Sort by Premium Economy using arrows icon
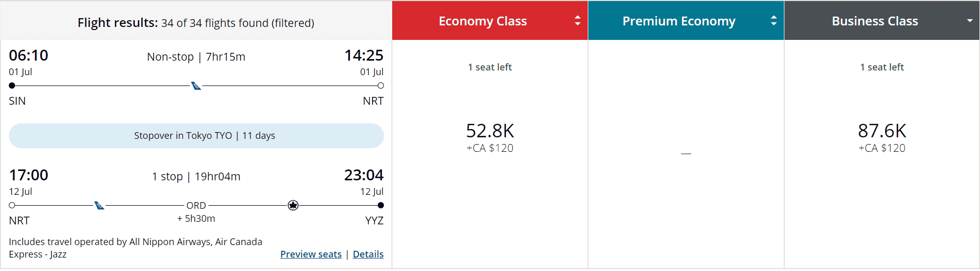The height and width of the screenshot is (271, 980). pos(774,21)
